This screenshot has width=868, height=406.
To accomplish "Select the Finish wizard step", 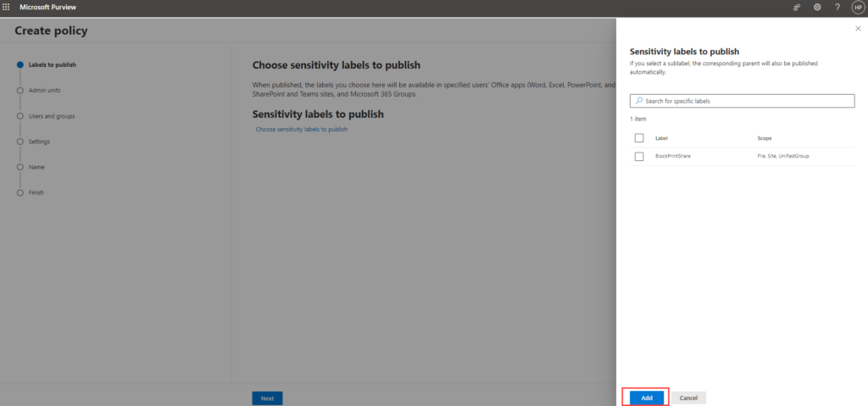I will [36, 192].
